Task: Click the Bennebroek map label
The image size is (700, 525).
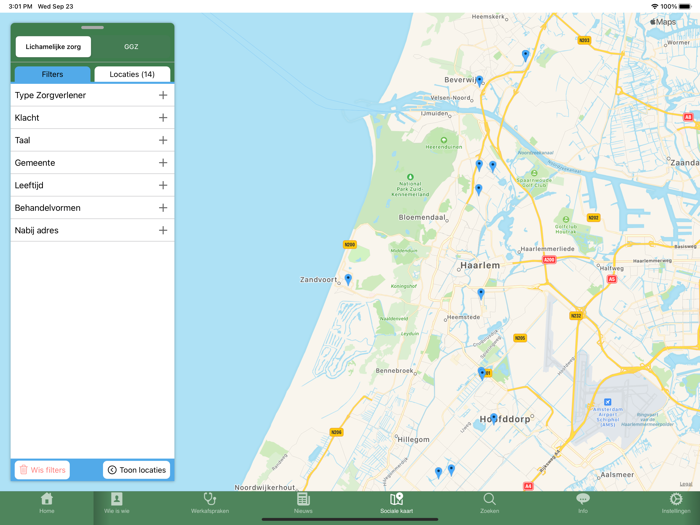Action: tap(394, 371)
